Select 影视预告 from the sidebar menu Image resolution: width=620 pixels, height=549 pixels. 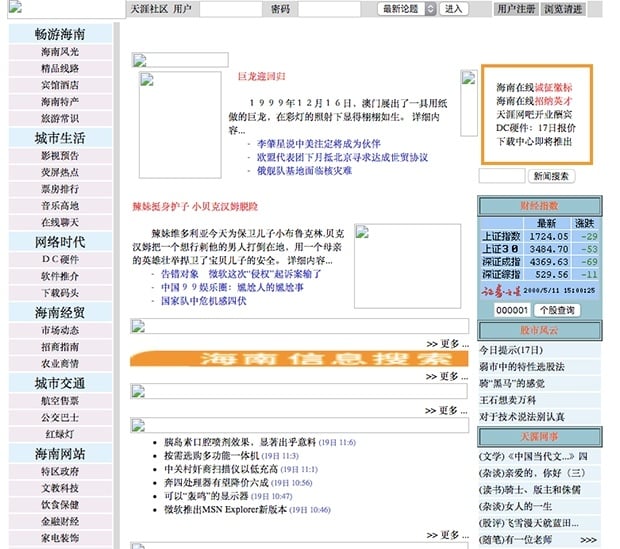click(60, 155)
